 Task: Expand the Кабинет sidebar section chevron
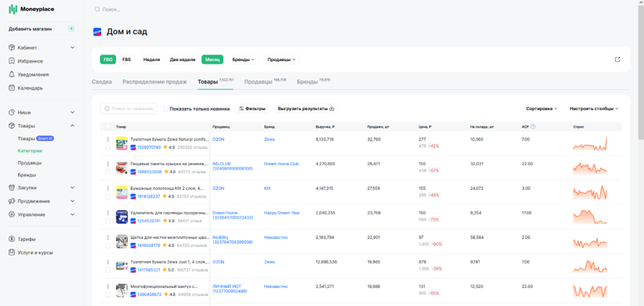pyautogui.click(x=73, y=47)
